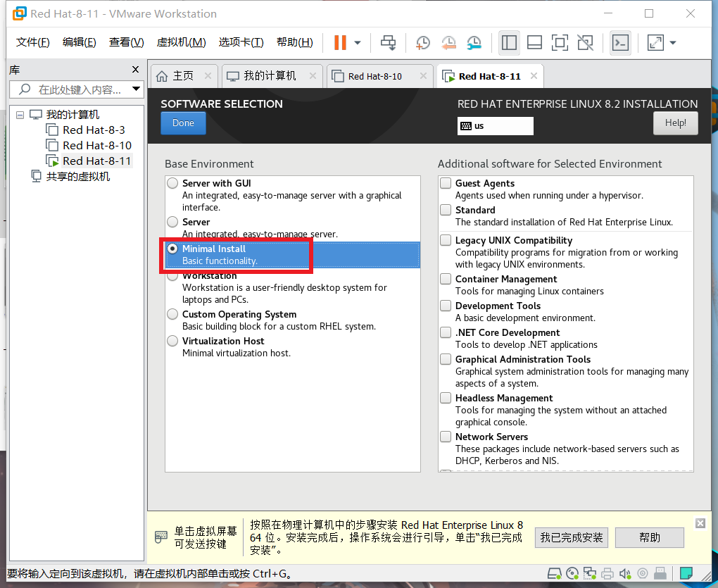Click the hard disk status icon
Image resolution: width=718 pixels, height=588 pixels.
click(x=555, y=573)
